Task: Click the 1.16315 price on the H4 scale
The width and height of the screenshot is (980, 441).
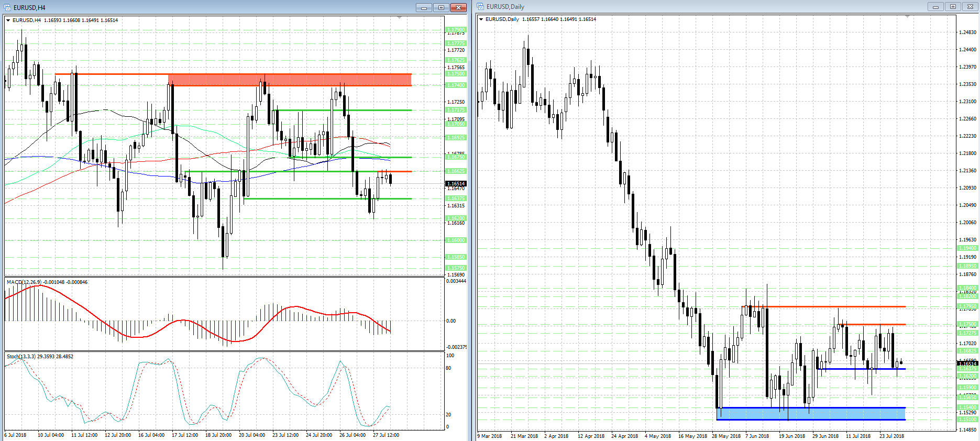Action: coord(456,206)
